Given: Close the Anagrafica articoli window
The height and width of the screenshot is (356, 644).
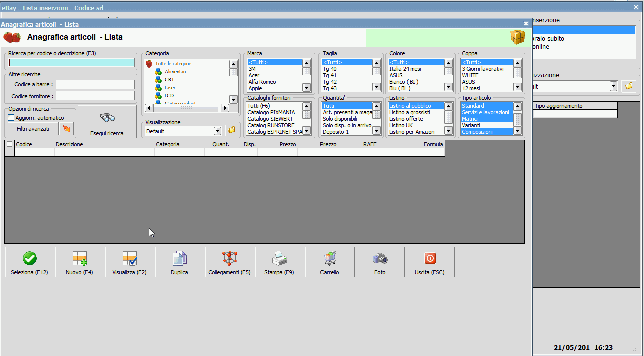Looking at the screenshot, I should coord(526,23).
